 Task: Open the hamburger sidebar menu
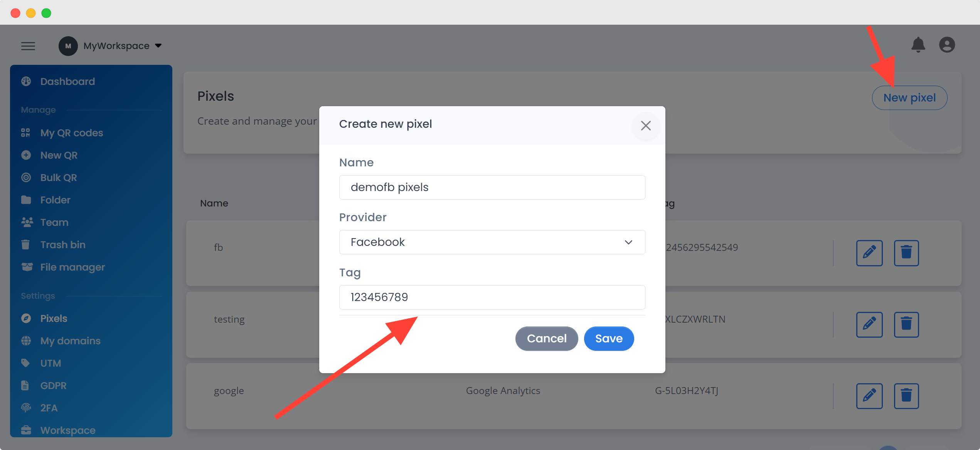point(28,46)
